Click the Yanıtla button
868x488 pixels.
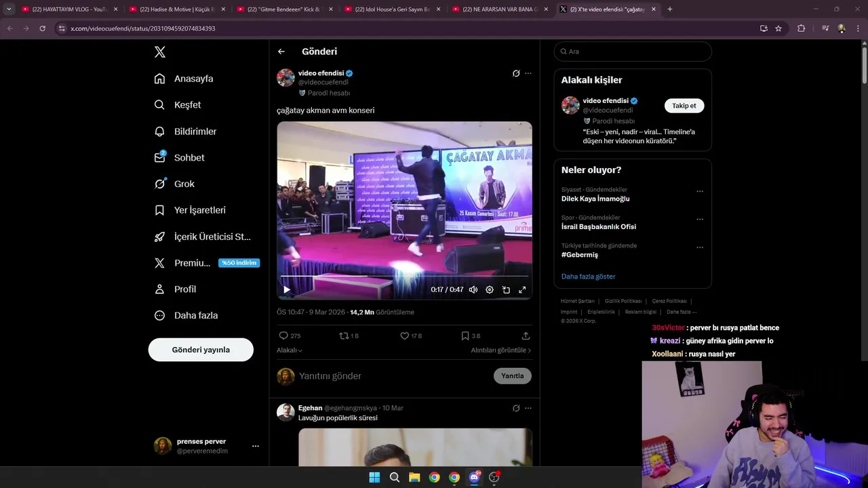(513, 376)
